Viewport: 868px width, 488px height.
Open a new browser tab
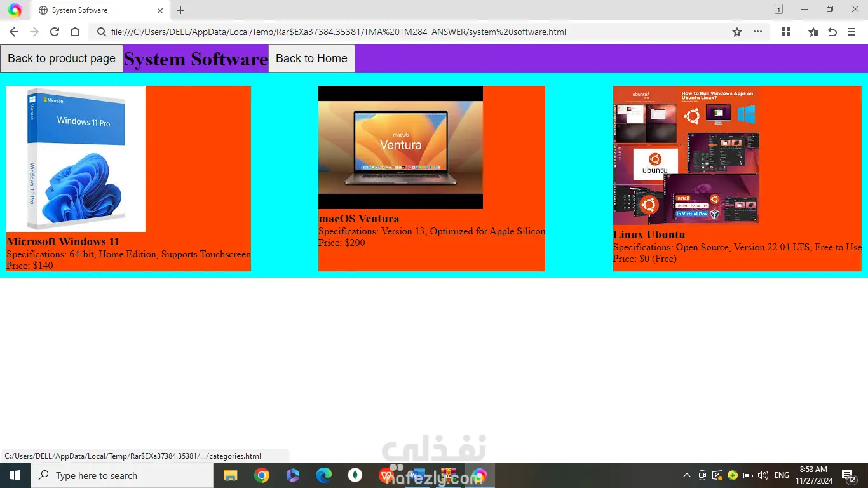point(180,10)
